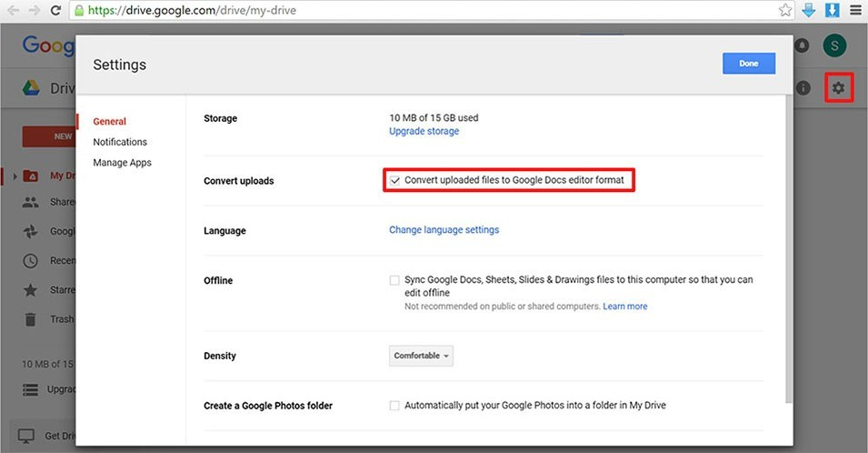Click the browser reload icon
Viewport: 868px width, 453px height.
pos(56,11)
